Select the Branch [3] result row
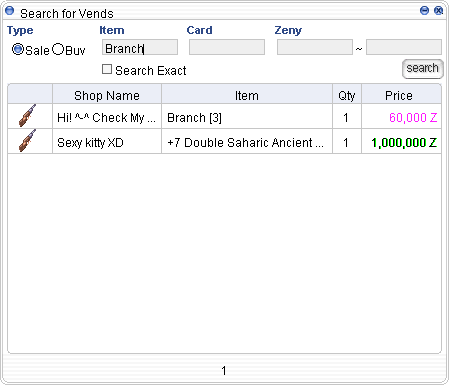 (224, 116)
